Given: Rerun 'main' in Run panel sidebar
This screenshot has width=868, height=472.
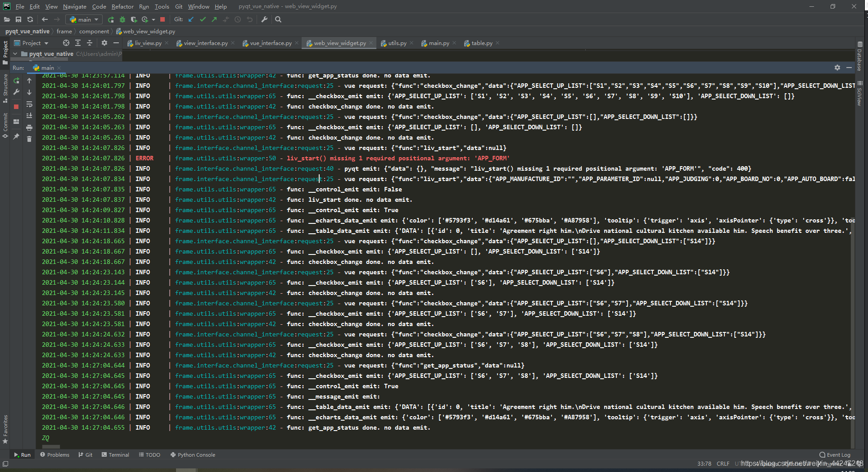Looking at the screenshot, I should pos(16,81).
